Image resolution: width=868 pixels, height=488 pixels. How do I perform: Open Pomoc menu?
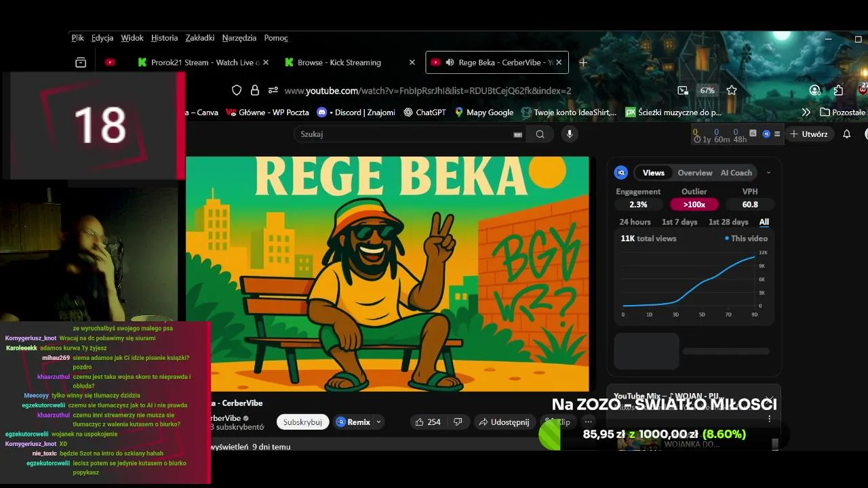tap(276, 38)
